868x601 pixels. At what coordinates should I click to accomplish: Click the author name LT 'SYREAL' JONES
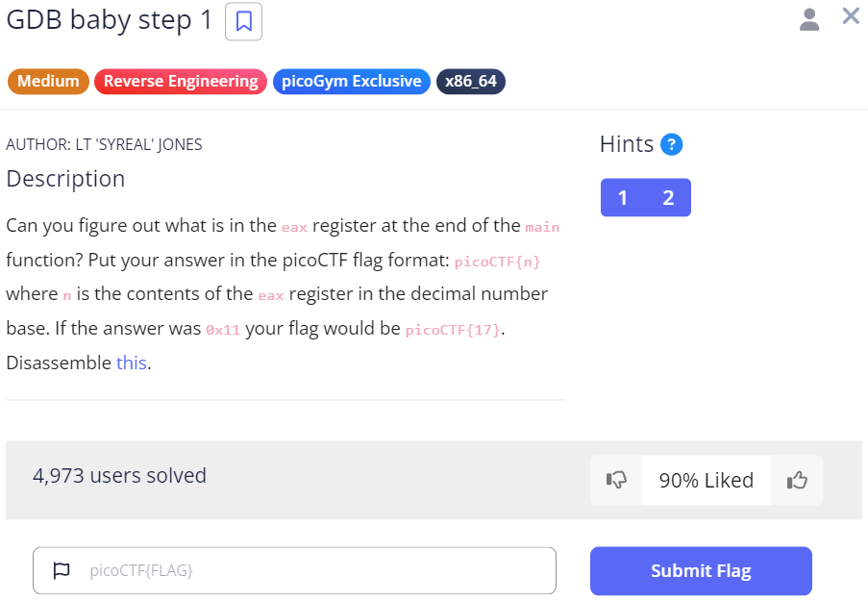104,145
